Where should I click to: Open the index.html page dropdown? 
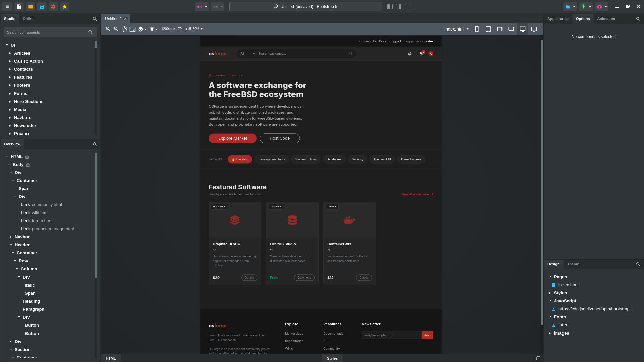tap(457, 29)
